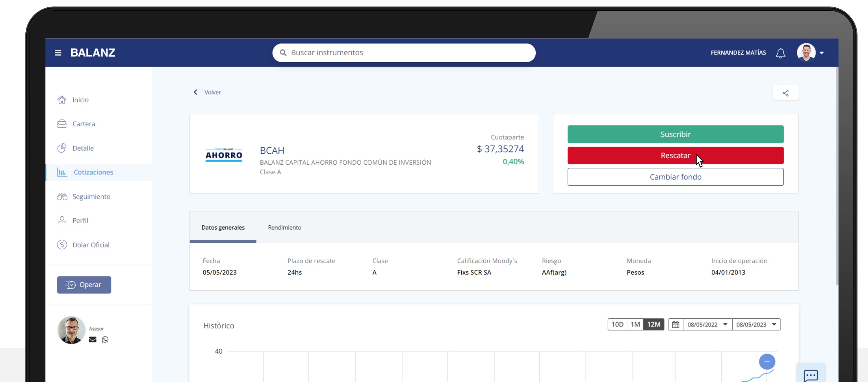Click the 24hs redemption term value
The width and height of the screenshot is (868, 382).
coord(294,273)
